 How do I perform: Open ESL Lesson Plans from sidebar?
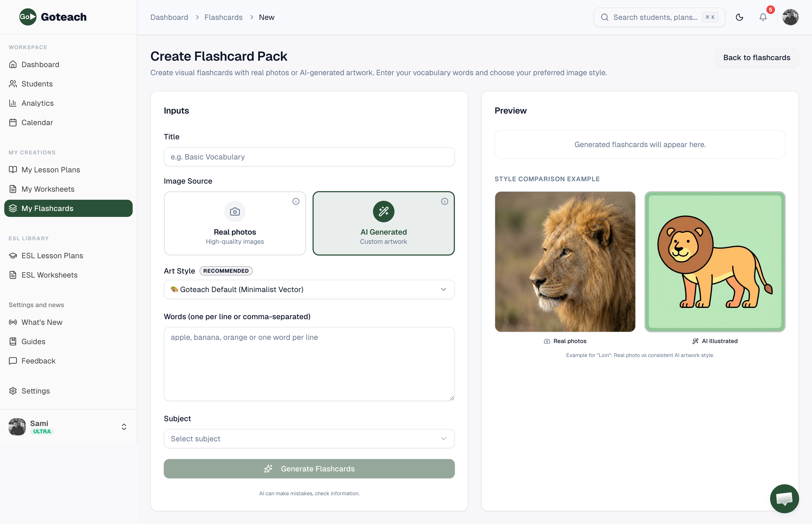(x=52, y=255)
